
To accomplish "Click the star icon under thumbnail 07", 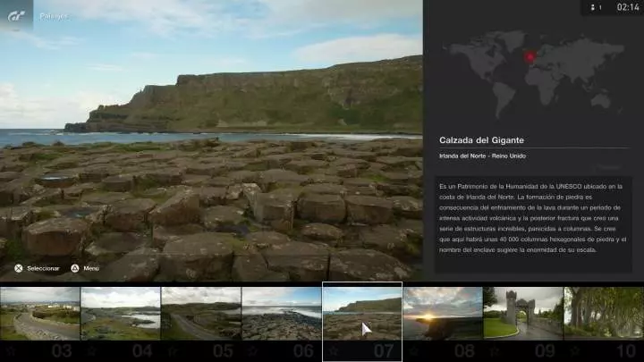I will (335, 350).
